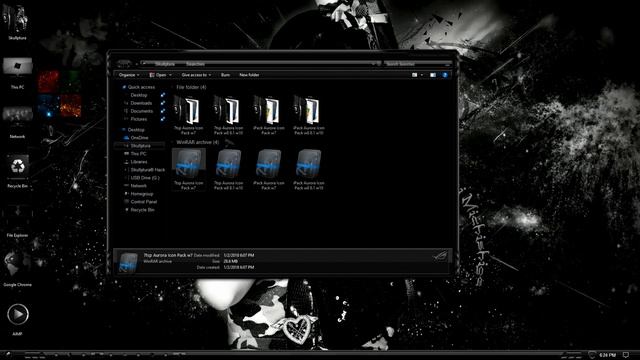Open the Network desktop icon
This screenshot has height=360, width=640.
click(x=17, y=122)
